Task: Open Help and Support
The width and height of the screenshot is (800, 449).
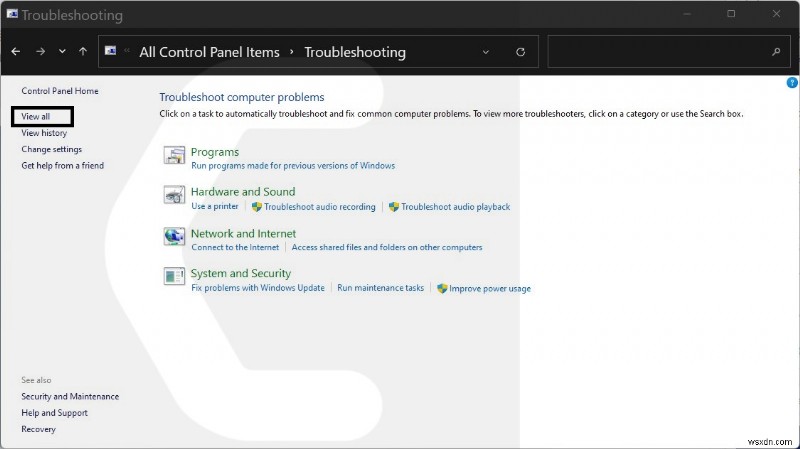Action: pos(55,413)
